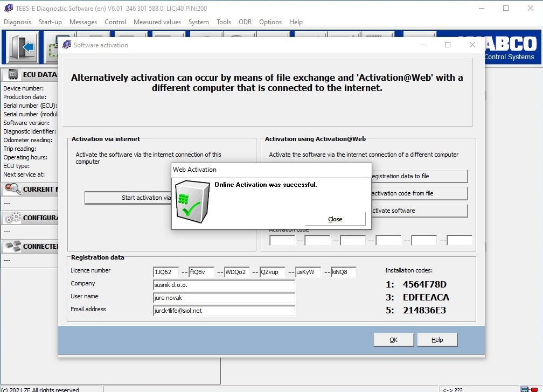Click the 'Device number:' label
Image resolution: width=543 pixels, height=392 pixels.
[x=24, y=88]
